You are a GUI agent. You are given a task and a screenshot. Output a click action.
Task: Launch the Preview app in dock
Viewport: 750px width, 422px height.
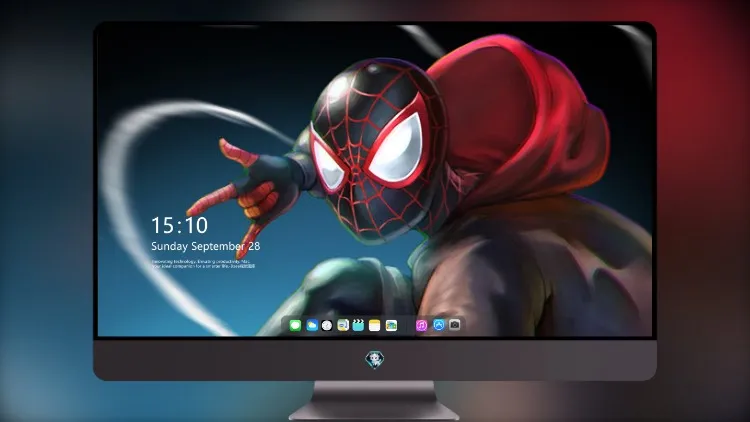[343, 326]
